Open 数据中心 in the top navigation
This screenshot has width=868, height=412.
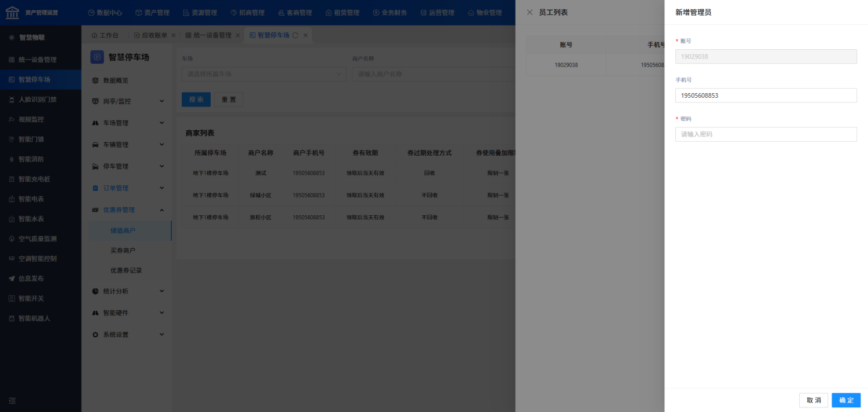click(x=105, y=13)
